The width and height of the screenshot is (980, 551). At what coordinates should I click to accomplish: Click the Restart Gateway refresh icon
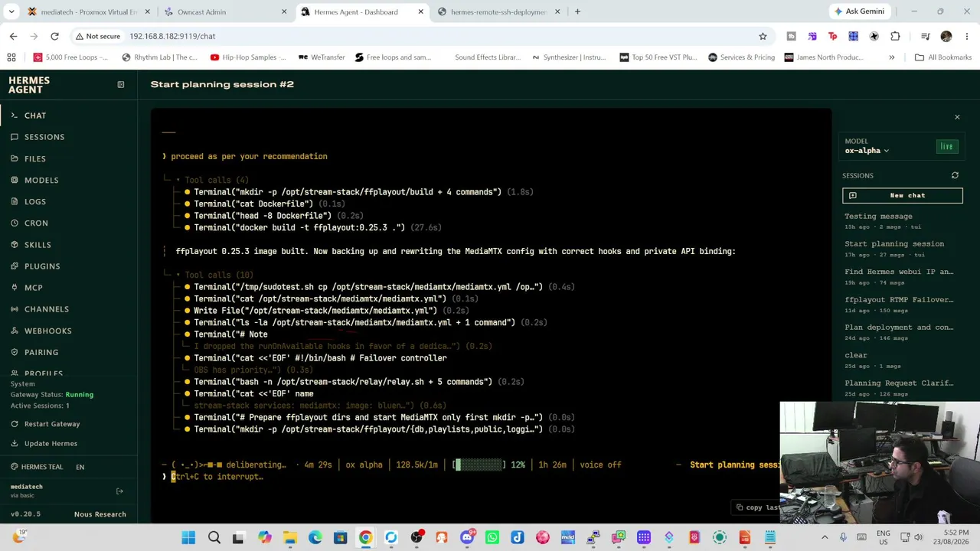tap(15, 424)
